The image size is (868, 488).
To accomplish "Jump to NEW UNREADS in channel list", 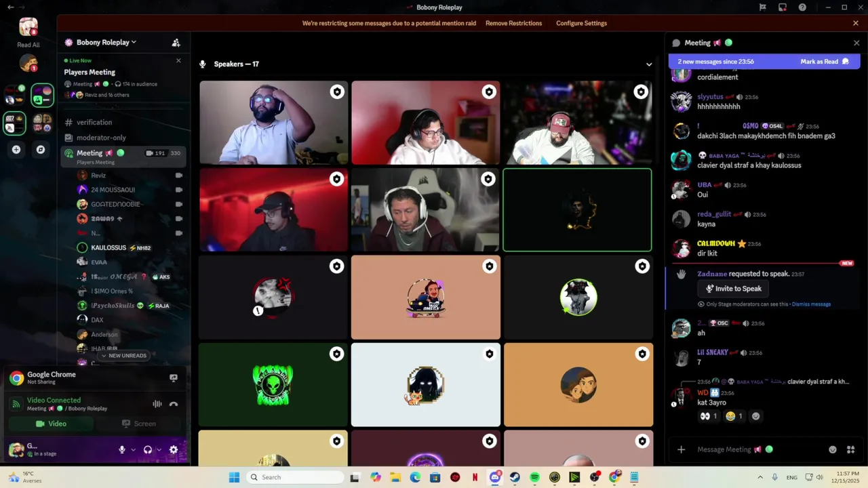I will [x=123, y=355].
